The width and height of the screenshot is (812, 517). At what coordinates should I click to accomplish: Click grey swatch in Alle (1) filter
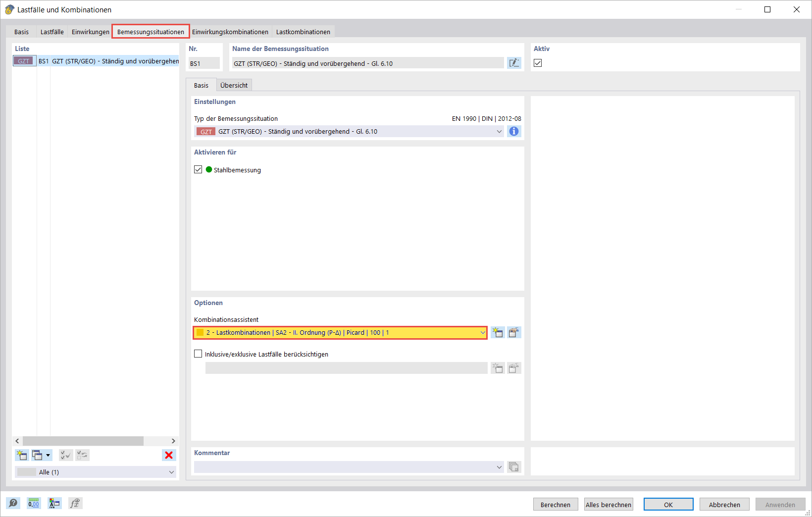point(26,472)
